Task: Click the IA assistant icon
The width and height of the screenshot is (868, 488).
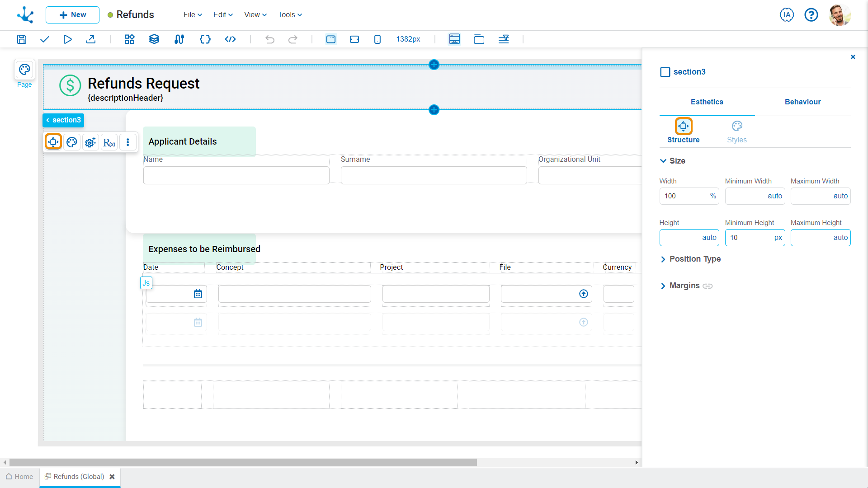Action: coord(787,15)
